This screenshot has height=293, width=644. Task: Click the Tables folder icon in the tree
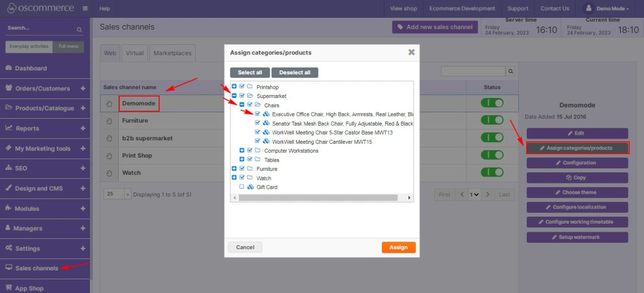pos(258,159)
